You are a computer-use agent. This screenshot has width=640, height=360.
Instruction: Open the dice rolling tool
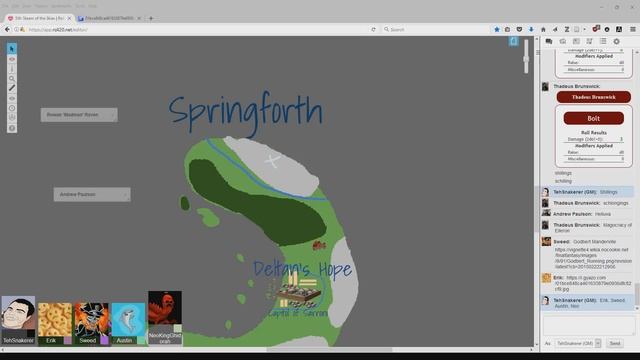tap(12, 118)
